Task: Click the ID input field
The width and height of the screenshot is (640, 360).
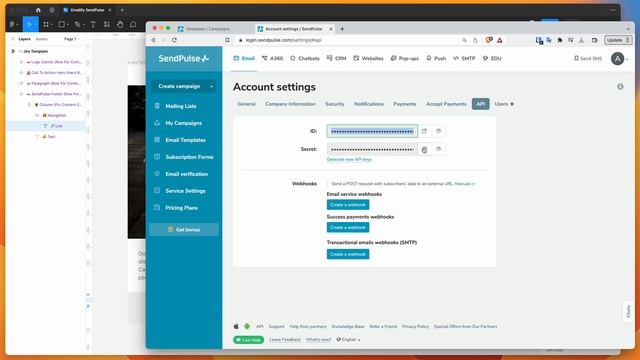Action: tap(372, 131)
